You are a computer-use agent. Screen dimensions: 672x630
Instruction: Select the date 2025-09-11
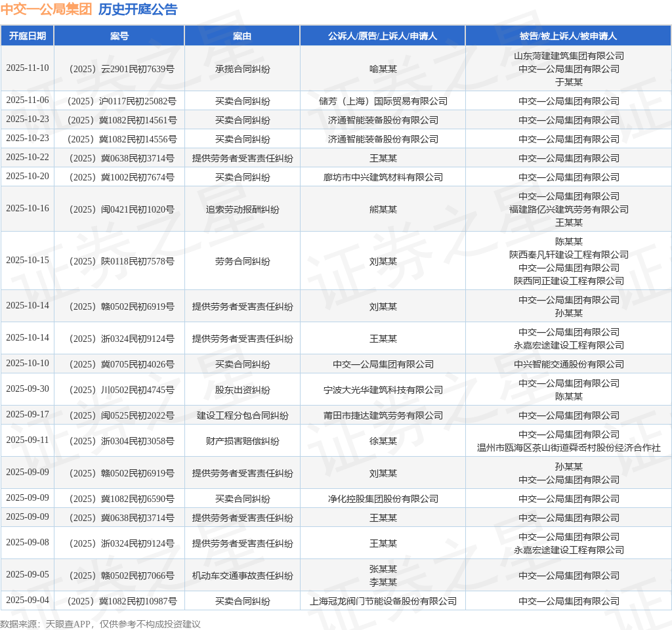[28, 440]
